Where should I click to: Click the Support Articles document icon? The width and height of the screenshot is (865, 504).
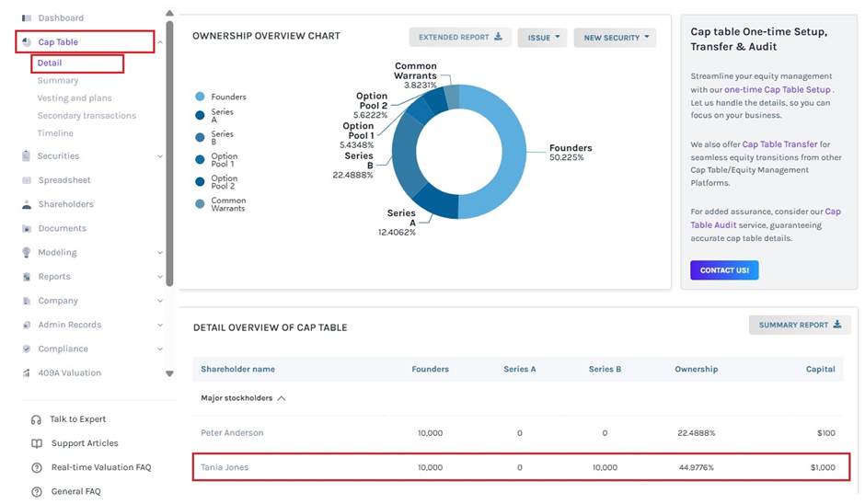pyautogui.click(x=36, y=443)
